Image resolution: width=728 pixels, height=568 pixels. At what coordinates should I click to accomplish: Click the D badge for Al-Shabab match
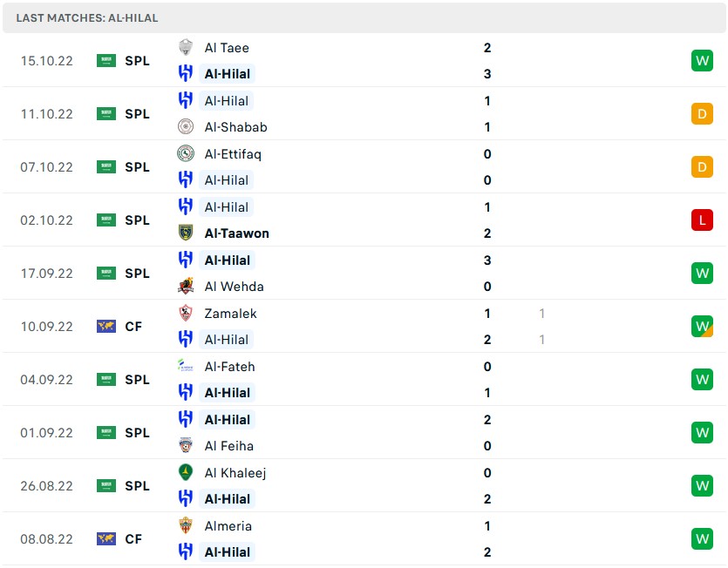coord(702,114)
